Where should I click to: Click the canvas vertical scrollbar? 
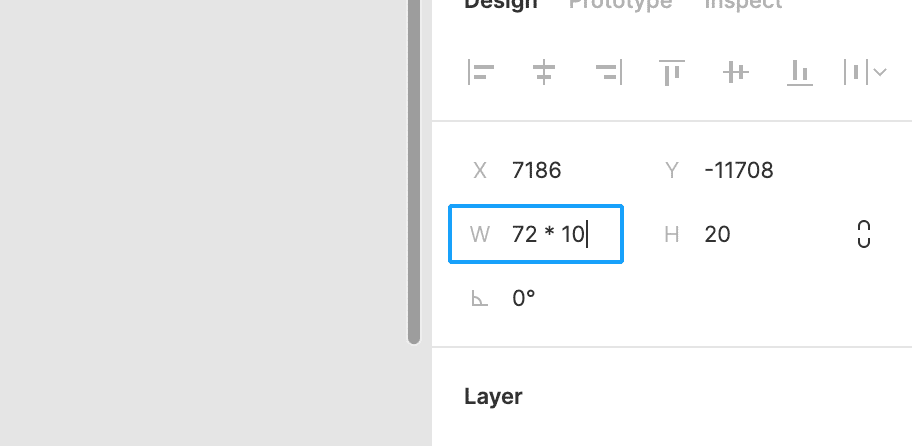click(414, 170)
